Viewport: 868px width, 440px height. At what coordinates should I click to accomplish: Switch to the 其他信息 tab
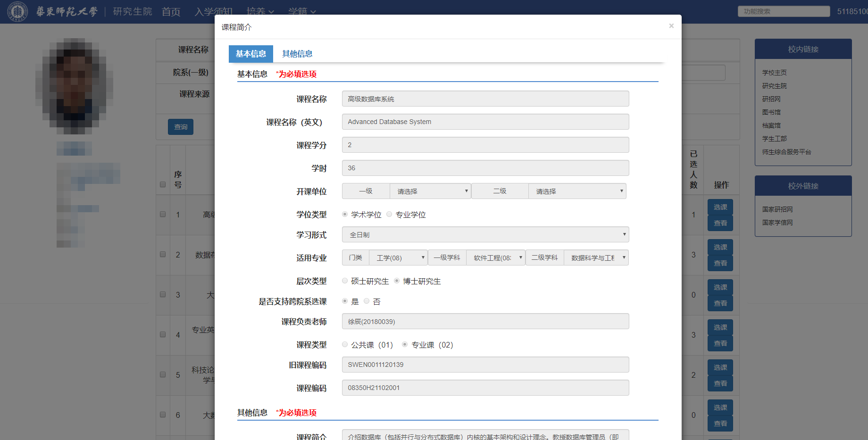tap(297, 54)
